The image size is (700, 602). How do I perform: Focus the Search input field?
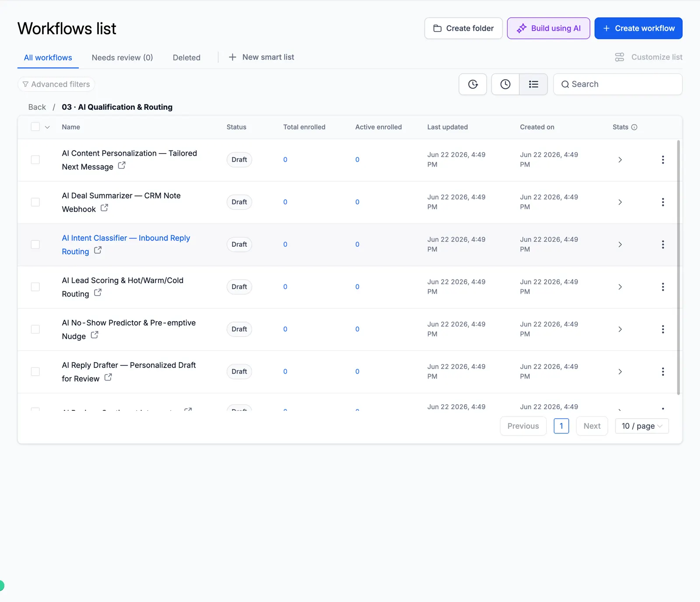[x=618, y=84]
